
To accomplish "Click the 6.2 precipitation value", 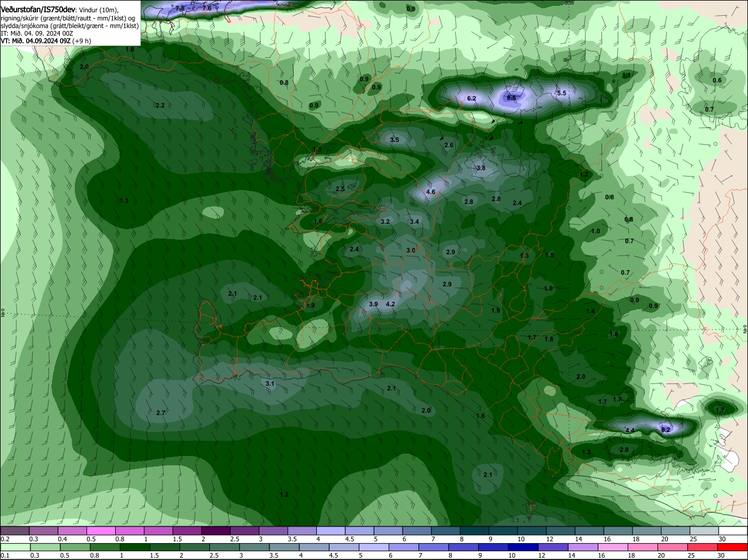I will click(x=472, y=98).
